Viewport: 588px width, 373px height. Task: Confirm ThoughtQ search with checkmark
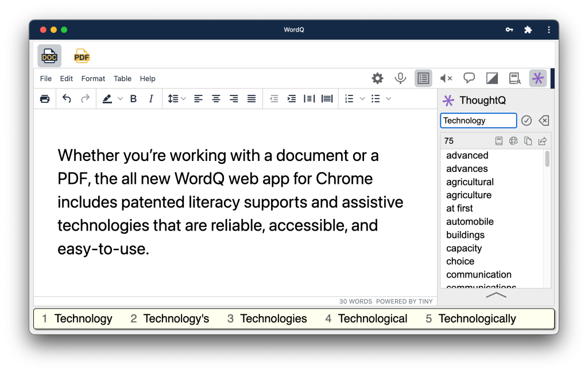tap(527, 121)
